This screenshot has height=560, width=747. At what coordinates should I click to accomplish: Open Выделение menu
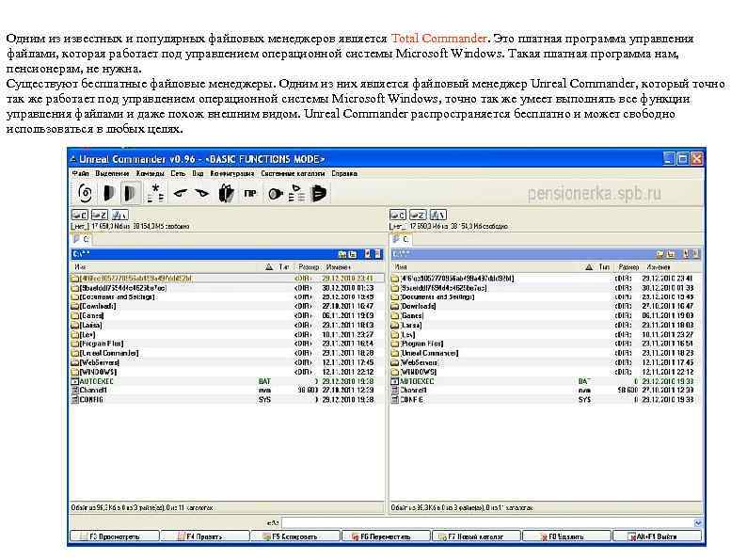[x=112, y=173]
